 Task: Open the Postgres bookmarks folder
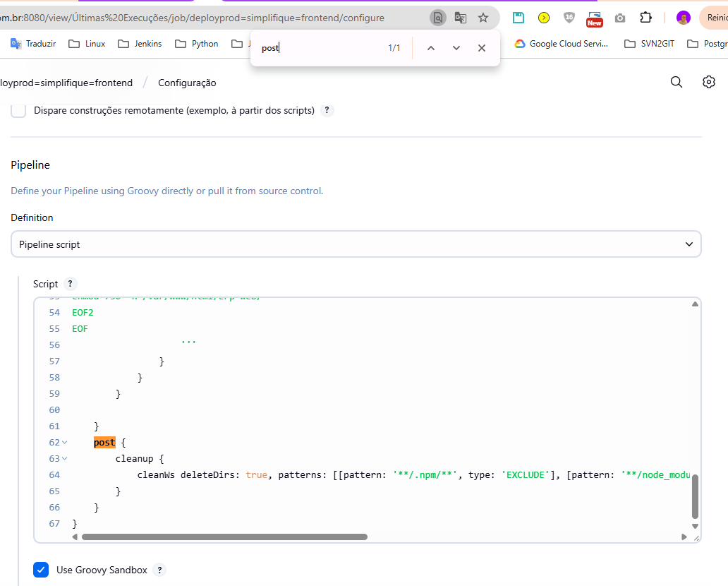pyautogui.click(x=708, y=44)
